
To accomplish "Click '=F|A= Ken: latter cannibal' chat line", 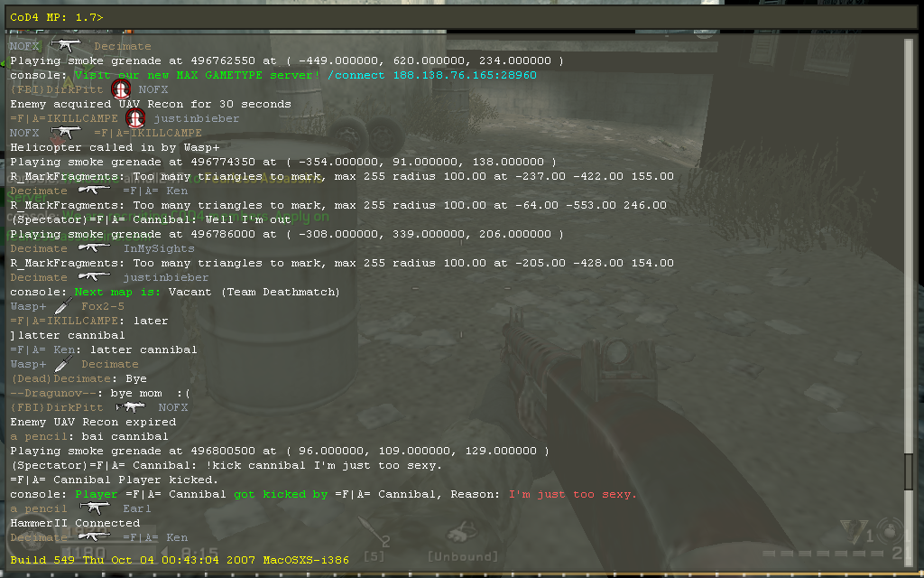I will click(x=104, y=350).
